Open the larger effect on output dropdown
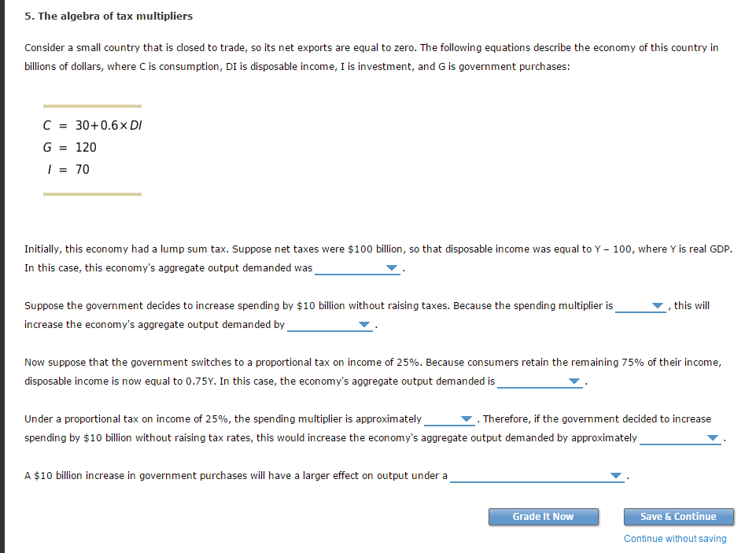 (537, 476)
